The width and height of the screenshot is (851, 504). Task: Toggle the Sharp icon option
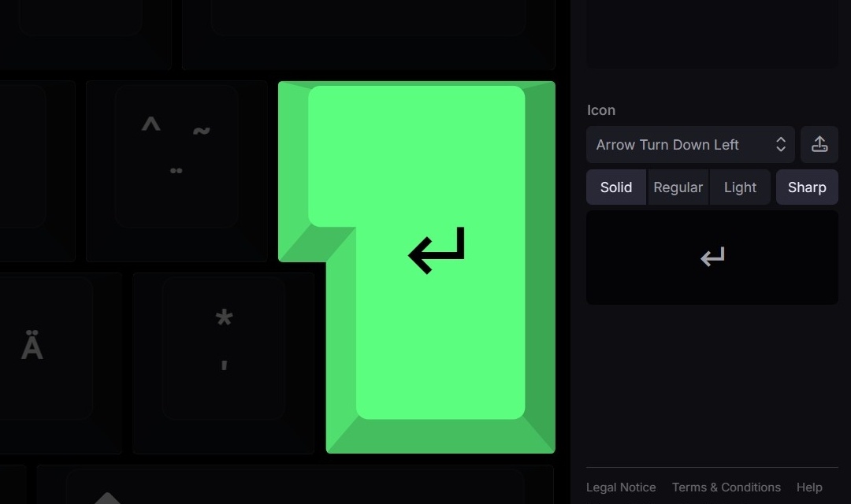tap(807, 187)
